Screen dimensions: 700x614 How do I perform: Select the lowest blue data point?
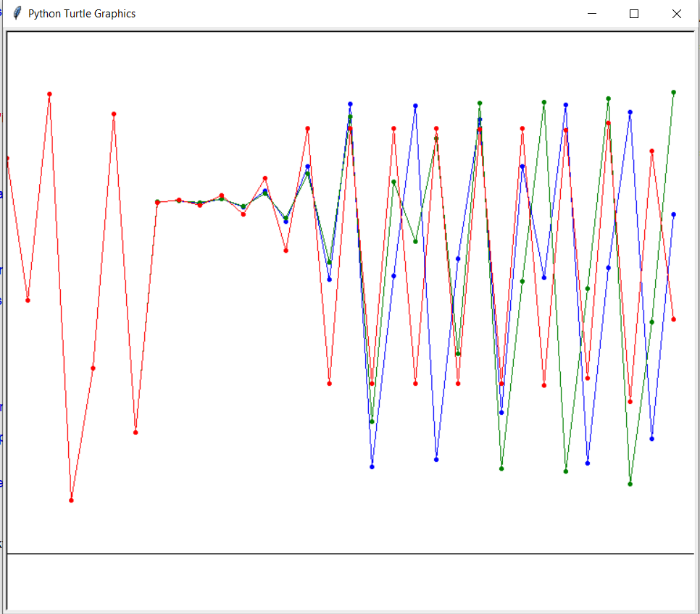pyautogui.click(x=372, y=467)
